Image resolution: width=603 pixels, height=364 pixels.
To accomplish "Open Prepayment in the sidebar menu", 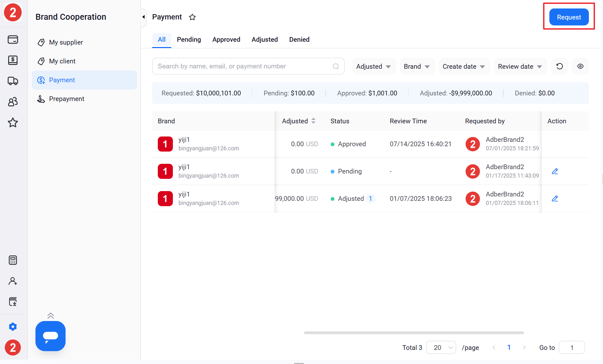I will coord(84,99).
